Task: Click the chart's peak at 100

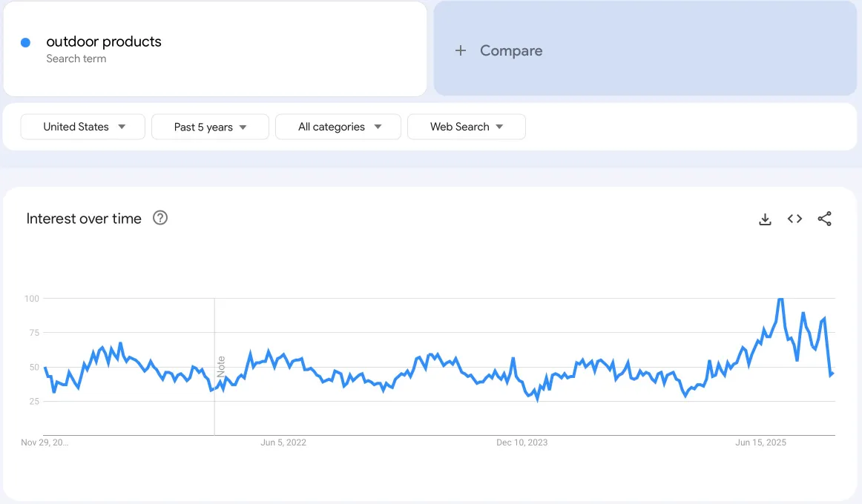Action: [780, 299]
